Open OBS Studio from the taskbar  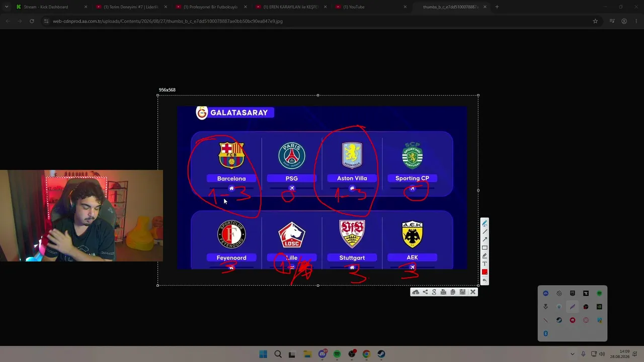[x=352, y=354]
